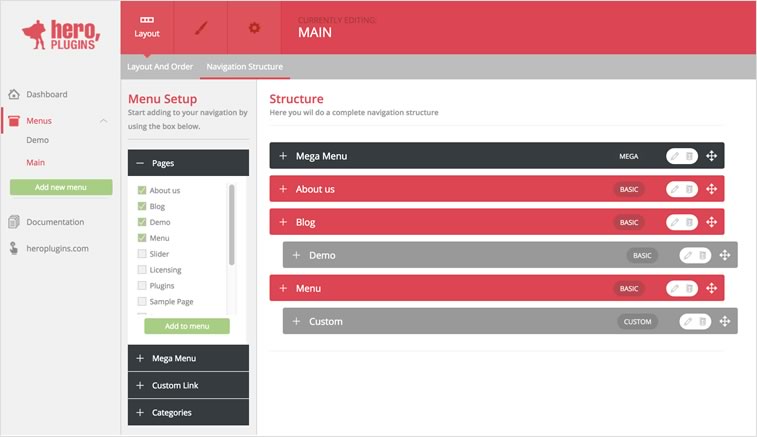The image size is (757, 437).
Task: Click the edit pencil on Mega Menu row
Action: click(x=675, y=156)
